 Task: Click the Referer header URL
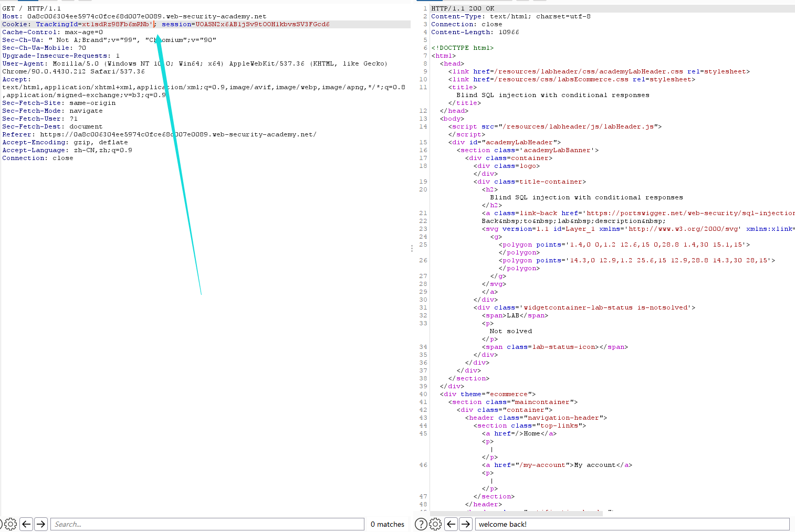(x=178, y=134)
